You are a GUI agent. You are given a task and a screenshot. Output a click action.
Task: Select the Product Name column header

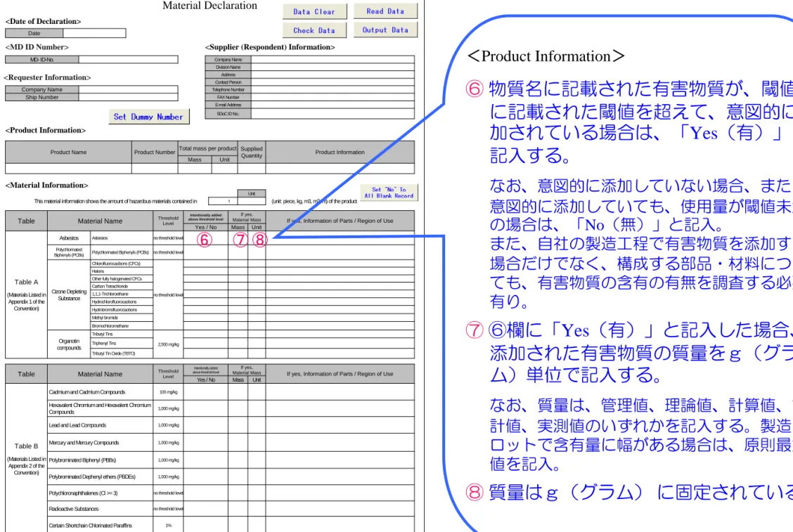(x=68, y=153)
